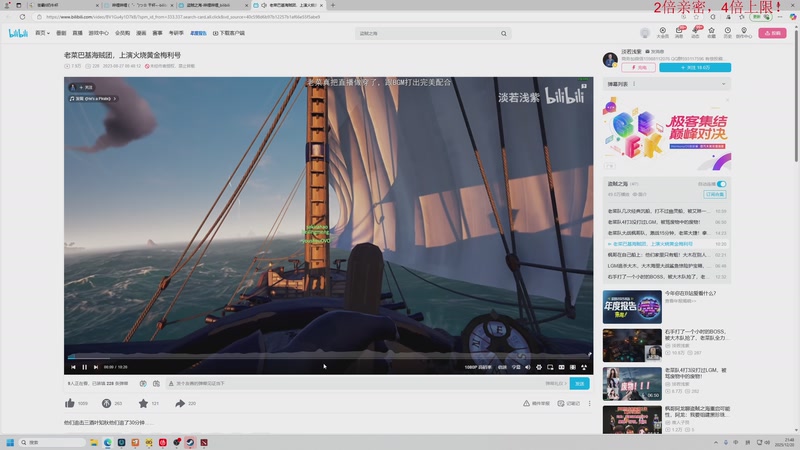Switch to wide-screen mode in player
This screenshot has width=800, height=450.
click(561, 367)
